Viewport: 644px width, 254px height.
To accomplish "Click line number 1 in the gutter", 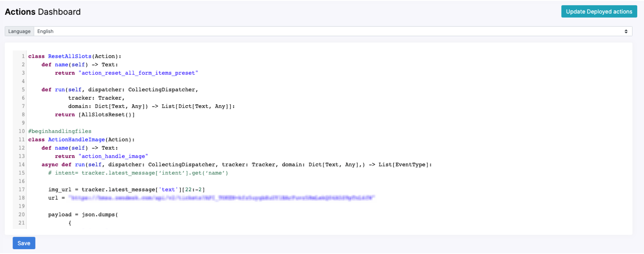I will [23, 56].
